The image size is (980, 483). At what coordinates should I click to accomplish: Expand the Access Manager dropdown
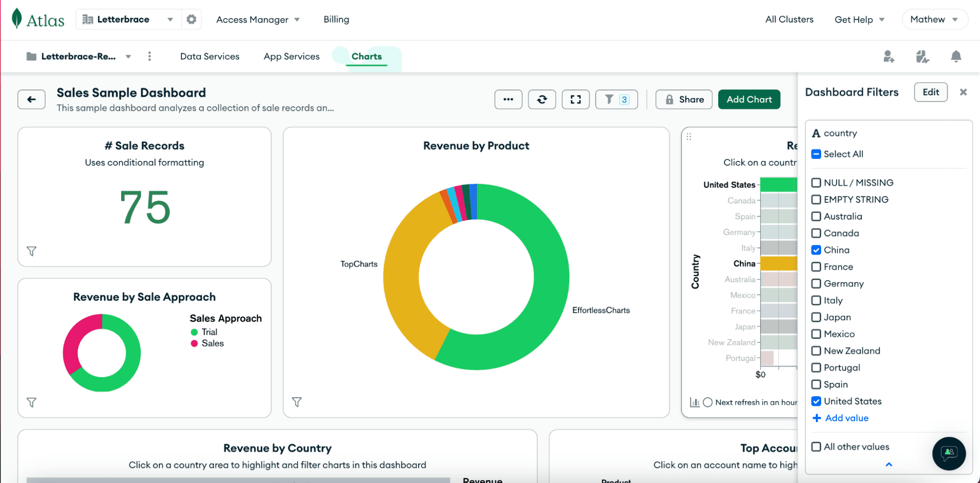(x=258, y=20)
